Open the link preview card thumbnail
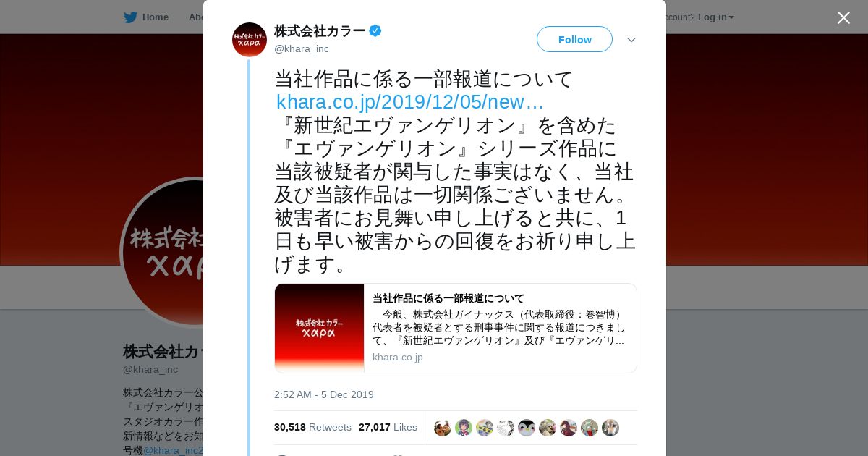Screen dimensions: 868x456 pyautogui.click(x=320, y=328)
